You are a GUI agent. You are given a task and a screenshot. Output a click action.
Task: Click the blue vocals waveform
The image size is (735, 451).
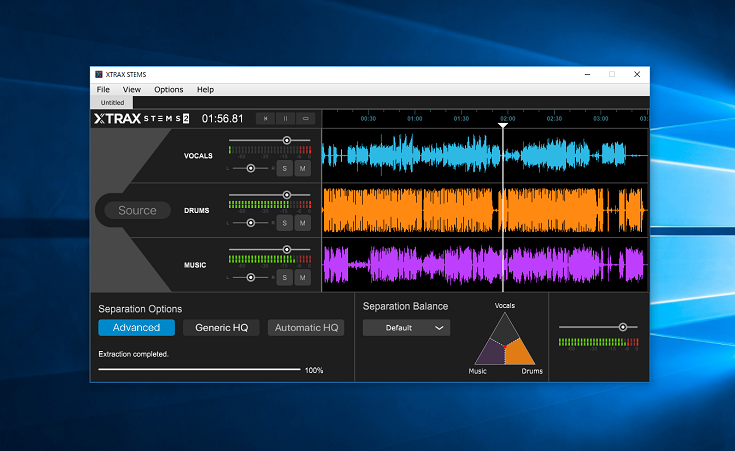[x=485, y=155]
